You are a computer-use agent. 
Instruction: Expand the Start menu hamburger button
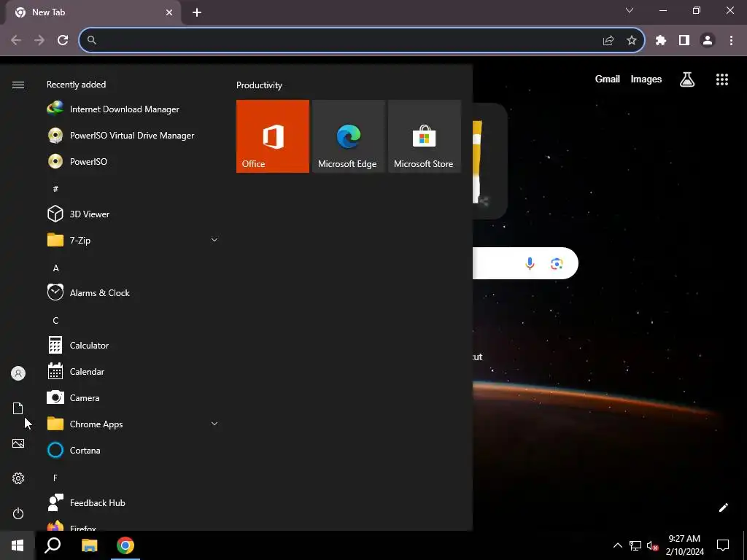point(18,85)
